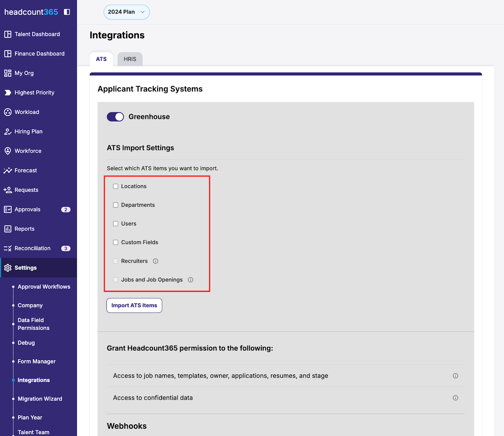Click info icon for confidential data access
Image resolution: width=504 pixels, height=436 pixels.
pos(455,398)
